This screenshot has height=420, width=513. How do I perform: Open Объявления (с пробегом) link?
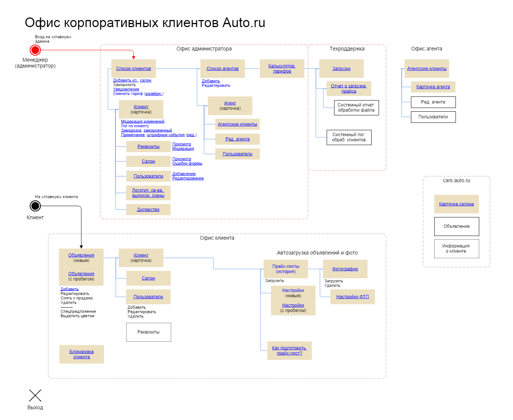(x=81, y=274)
